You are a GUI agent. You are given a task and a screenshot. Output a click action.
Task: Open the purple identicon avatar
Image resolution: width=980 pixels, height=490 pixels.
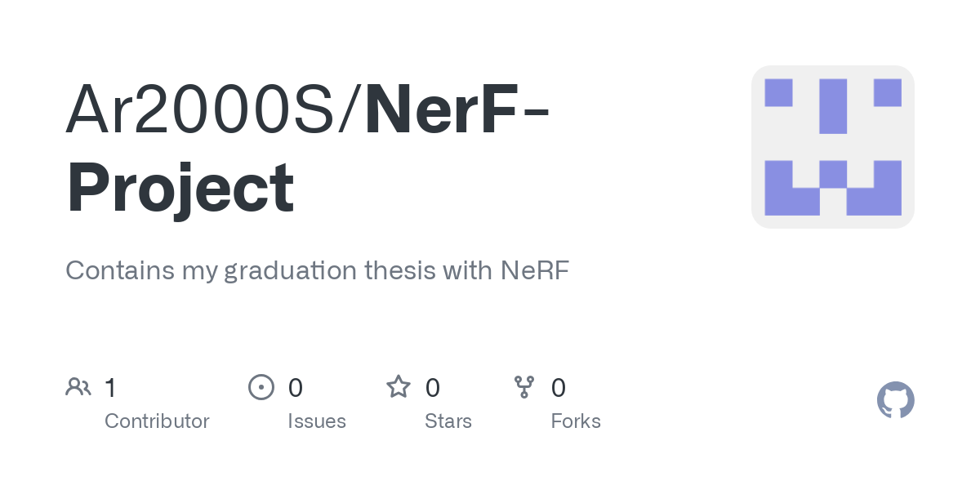pos(832,147)
